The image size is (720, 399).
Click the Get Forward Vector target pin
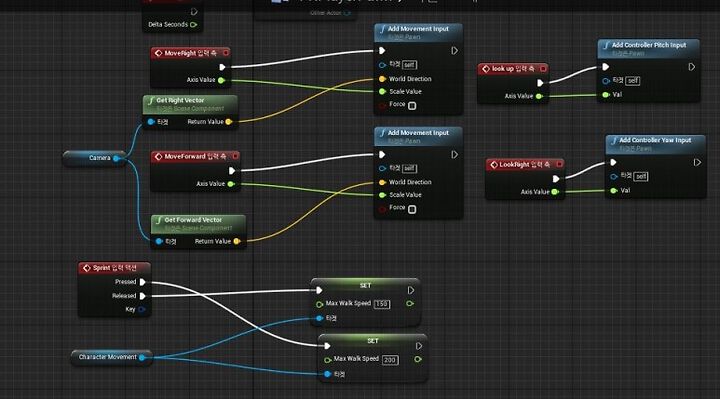159,241
